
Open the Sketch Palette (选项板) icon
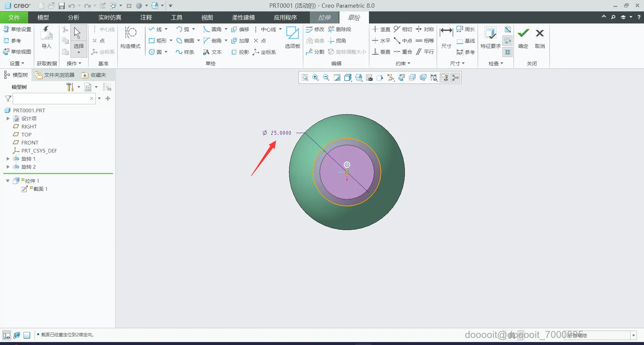click(292, 38)
